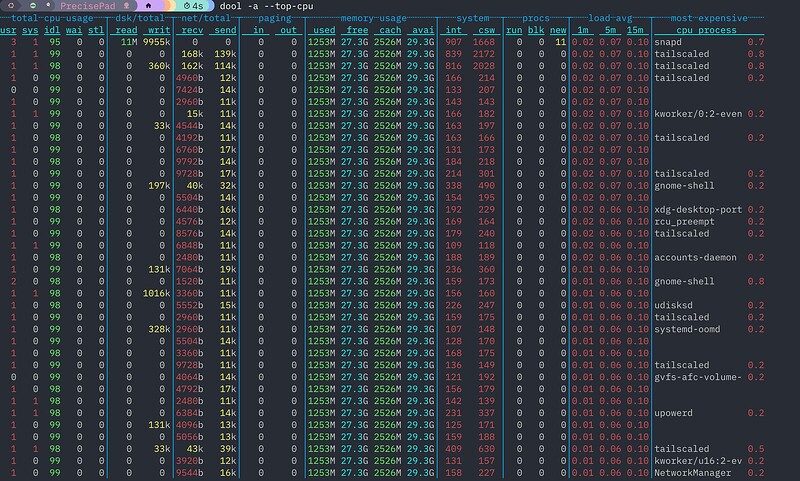The width and height of the screenshot is (800, 481).
Task: Click the accounts-daemon process entry
Action: (x=695, y=257)
